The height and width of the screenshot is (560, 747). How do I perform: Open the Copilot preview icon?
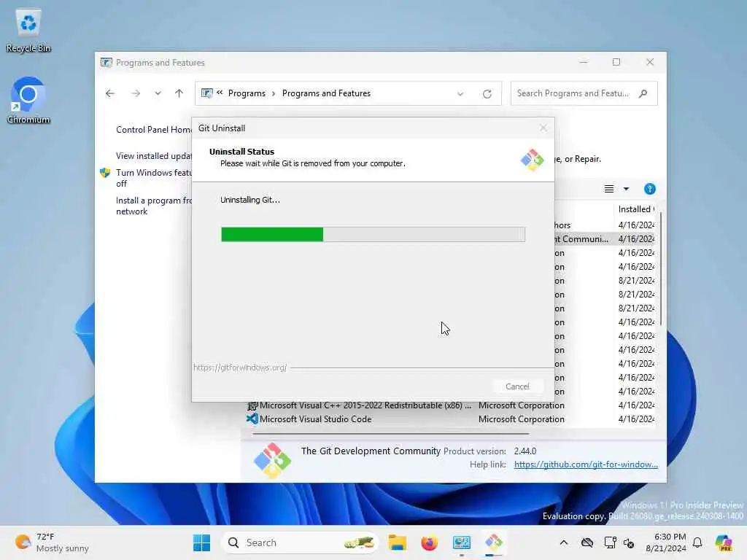724,542
